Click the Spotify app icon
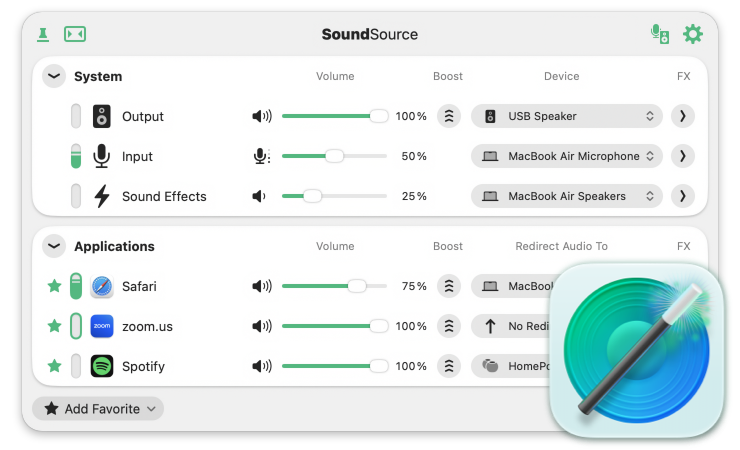The height and width of the screenshot is (450, 740). (101, 366)
